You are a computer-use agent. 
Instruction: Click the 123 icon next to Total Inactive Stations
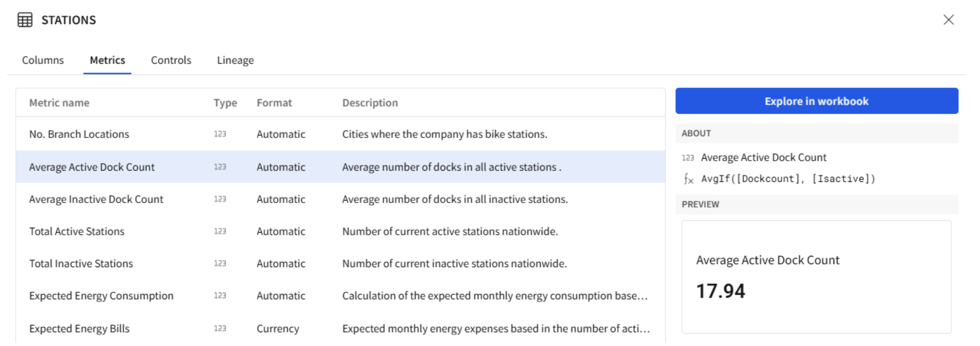click(220, 263)
